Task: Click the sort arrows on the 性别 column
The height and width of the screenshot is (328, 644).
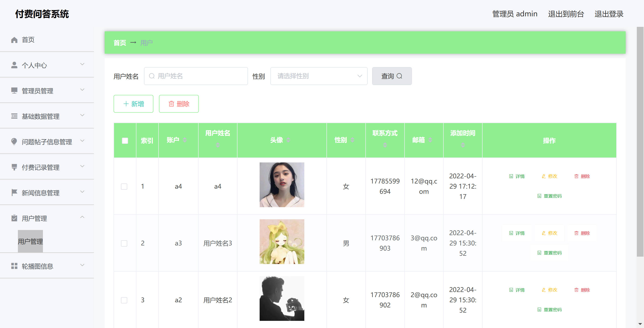Action: [352, 140]
